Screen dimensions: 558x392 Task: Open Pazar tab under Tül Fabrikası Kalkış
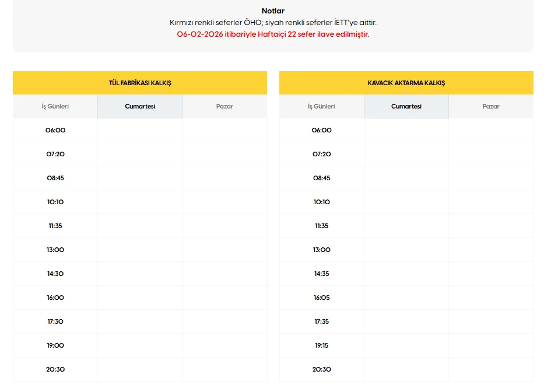[224, 107]
